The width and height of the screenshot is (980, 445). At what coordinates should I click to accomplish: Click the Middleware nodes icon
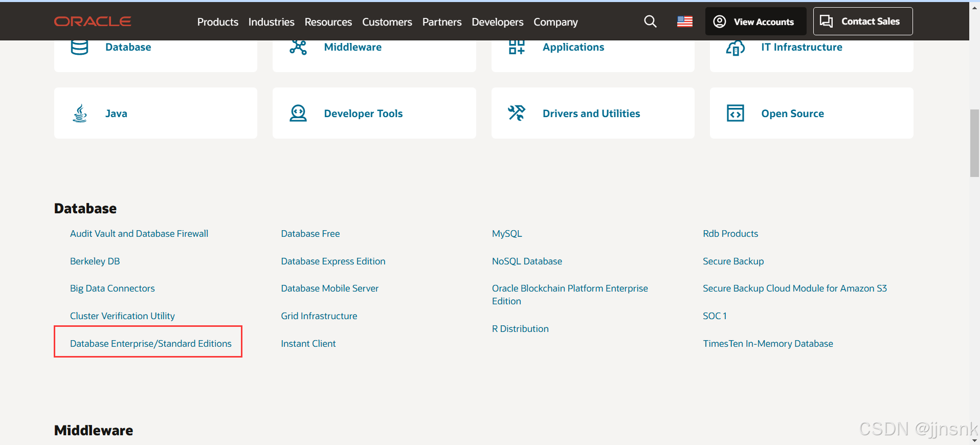[x=298, y=47]
